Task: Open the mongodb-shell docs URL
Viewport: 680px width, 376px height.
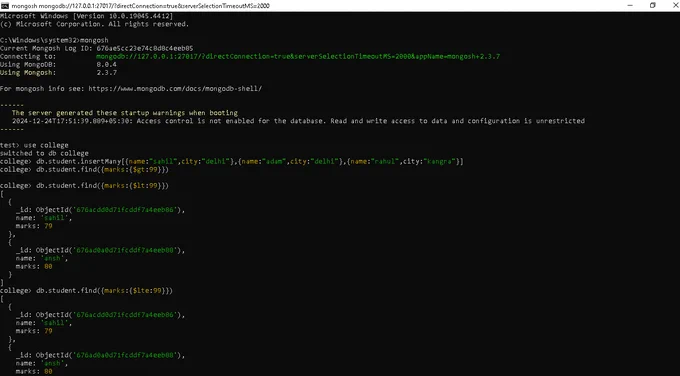Action: click(x=175, y=88)
